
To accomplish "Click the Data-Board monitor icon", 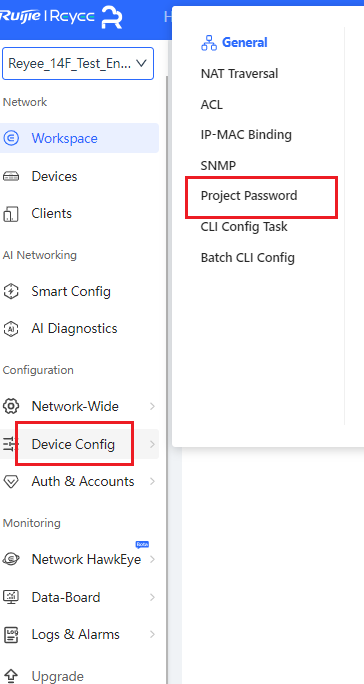I will tap(10, 597).
